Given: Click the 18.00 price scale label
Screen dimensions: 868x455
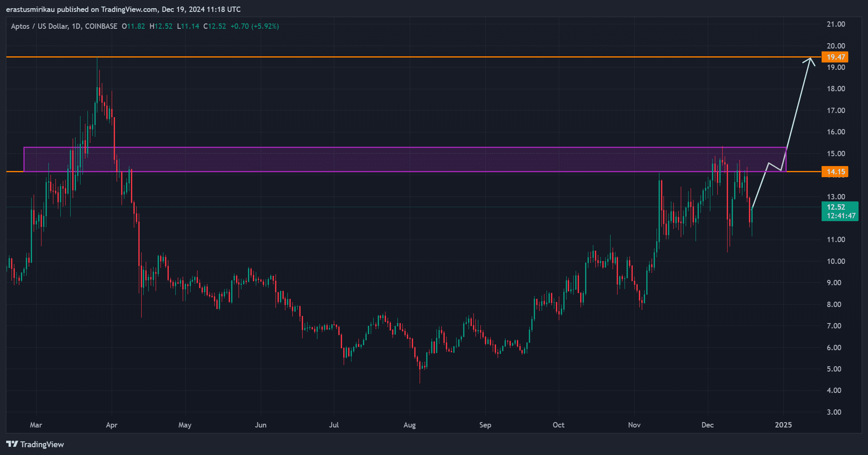Looking at the screenshot, I should coord(836,89).
